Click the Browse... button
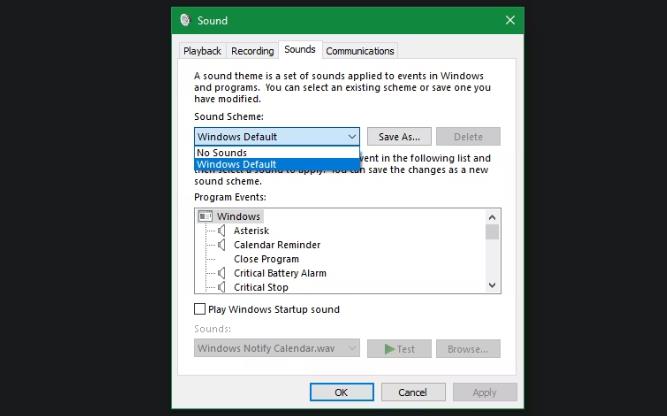 pyautogui.click(x=468, y=349)
